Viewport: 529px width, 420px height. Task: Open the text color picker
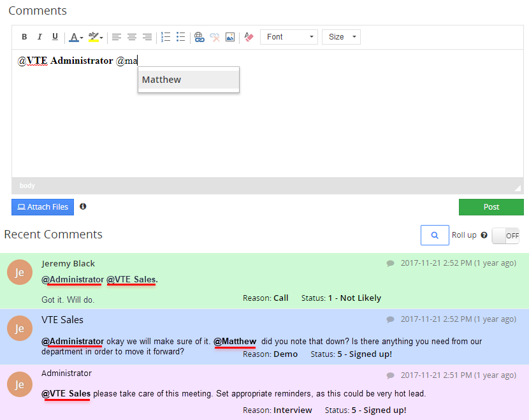pyautogui.click(x=76, y=37)
